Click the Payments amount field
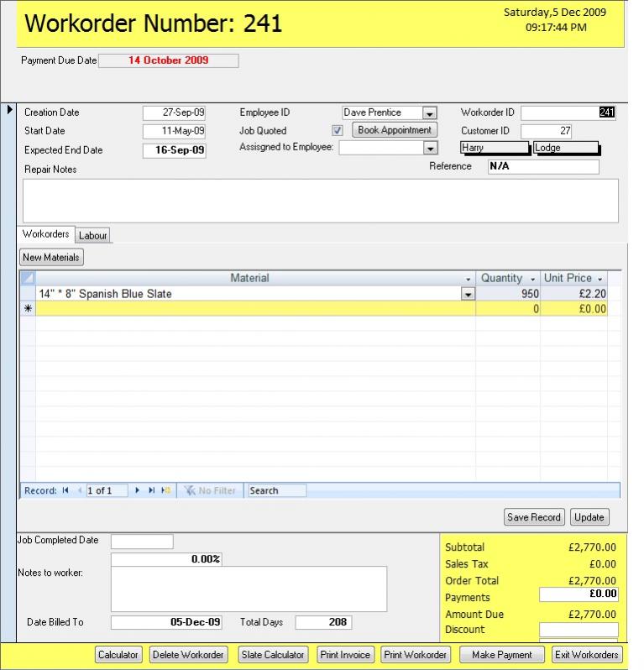644x670 pixels. pos(579,594)
